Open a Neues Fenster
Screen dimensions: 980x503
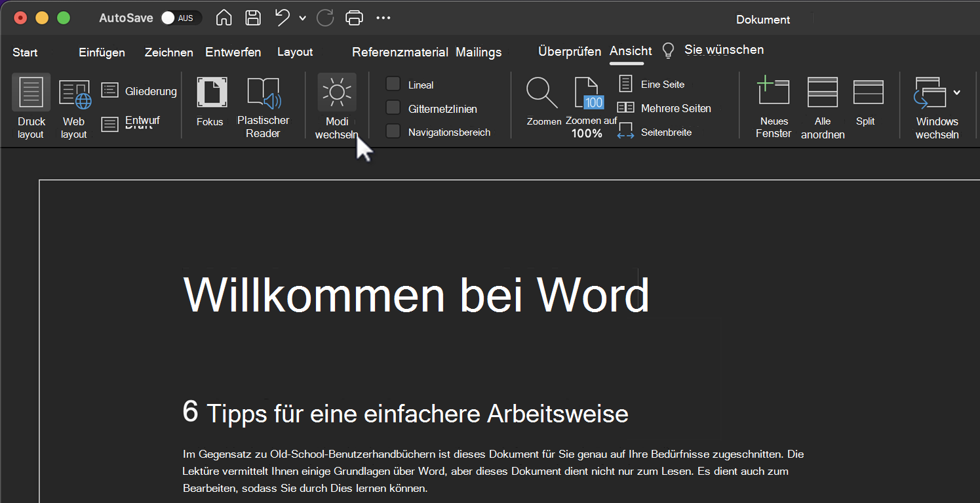(x=773, y=92)
